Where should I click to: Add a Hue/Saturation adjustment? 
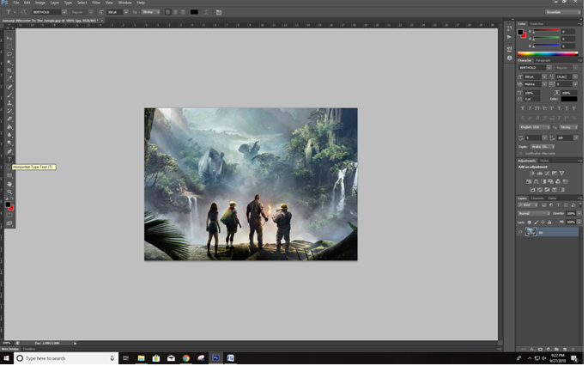529,181
